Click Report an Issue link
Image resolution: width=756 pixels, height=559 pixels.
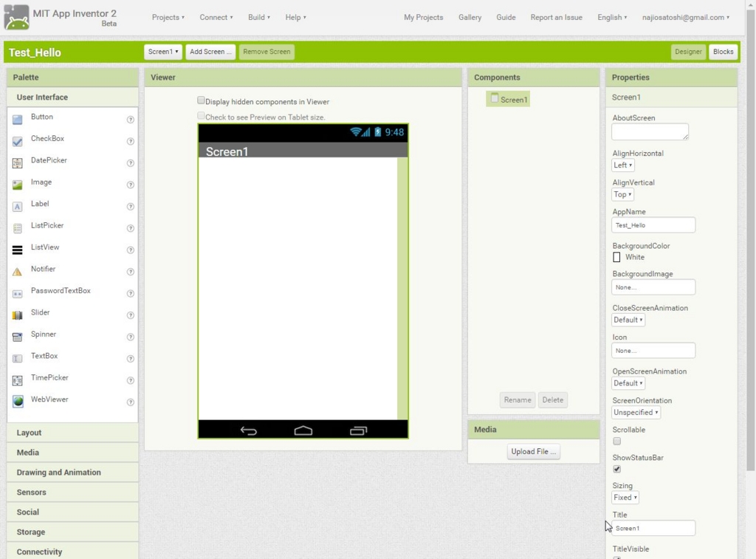coord(557,18)
